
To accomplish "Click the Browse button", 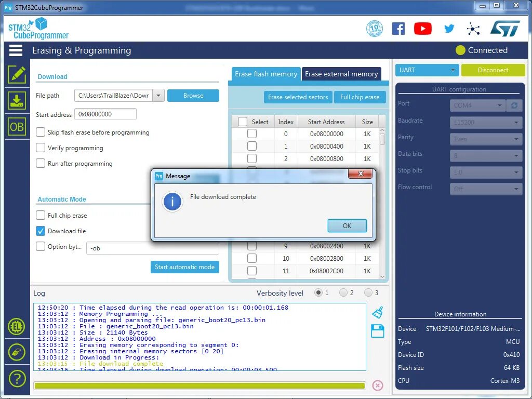I will point(193,96).
